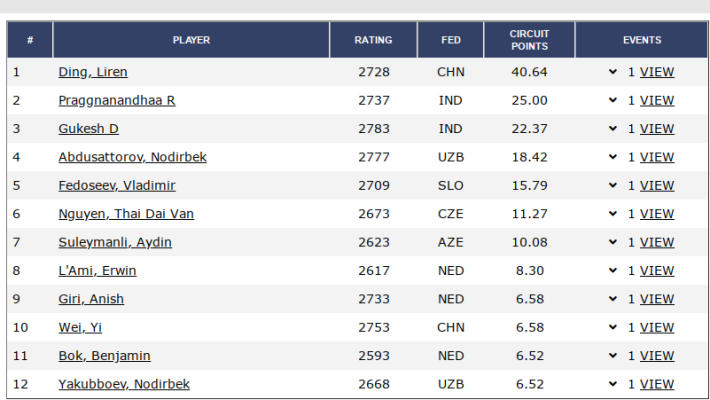
Task: Expand events chevron for Wei, Yi
Action: [x=612, y=327]
